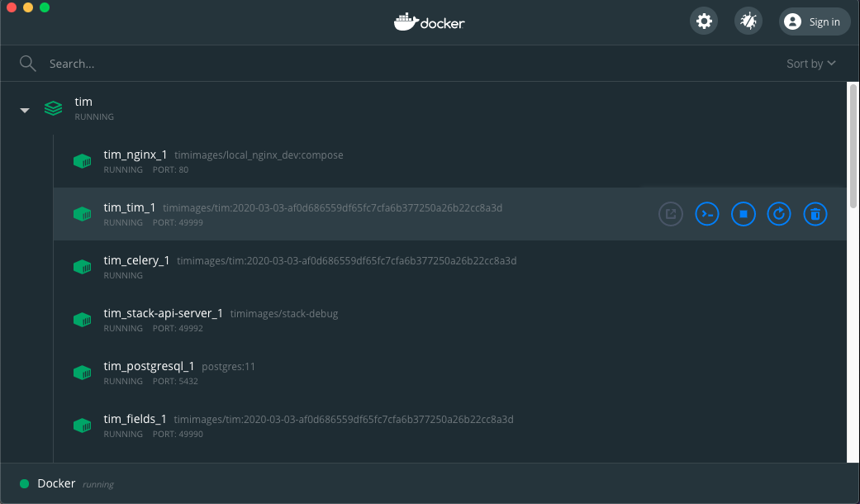Close the window with red button

click(12, 7)
